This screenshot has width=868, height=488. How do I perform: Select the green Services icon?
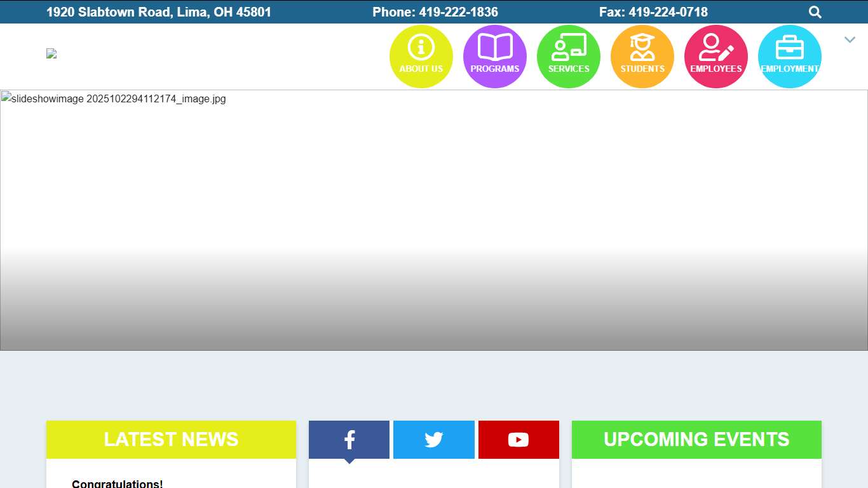click(x=568, y=56)
